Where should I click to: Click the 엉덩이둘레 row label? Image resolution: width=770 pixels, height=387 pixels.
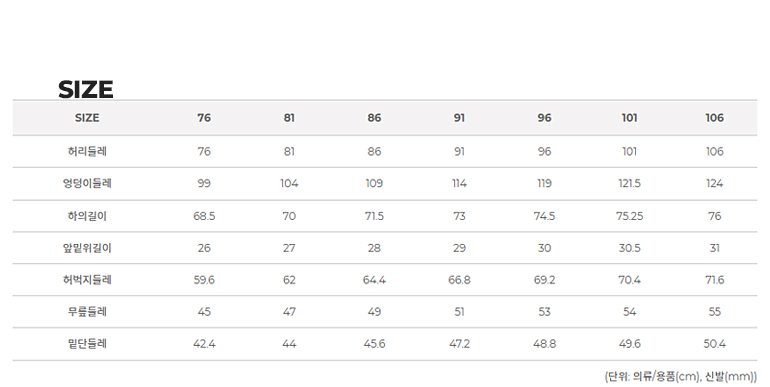pos(87,183)
